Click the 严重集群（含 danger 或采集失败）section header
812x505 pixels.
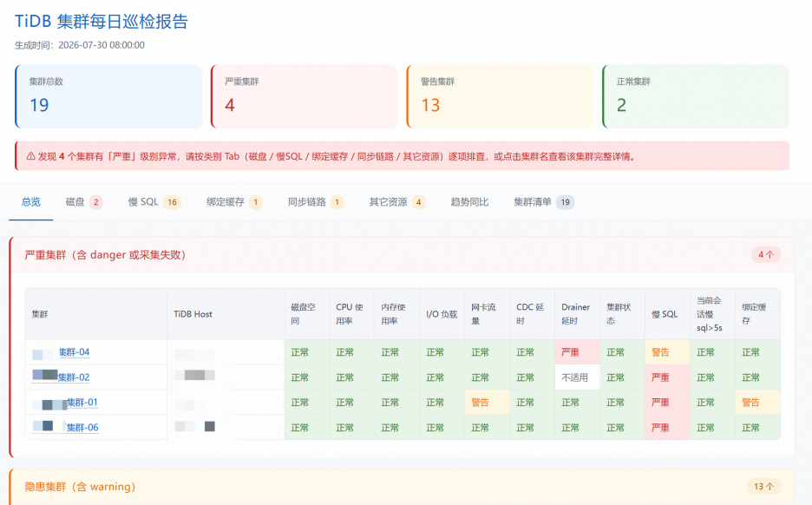click(x=402, y=255)
